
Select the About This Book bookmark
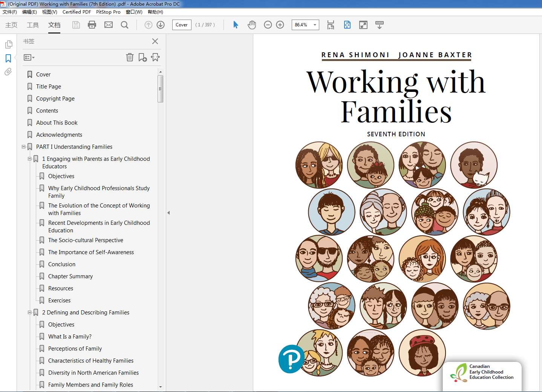tap(57, 123)
